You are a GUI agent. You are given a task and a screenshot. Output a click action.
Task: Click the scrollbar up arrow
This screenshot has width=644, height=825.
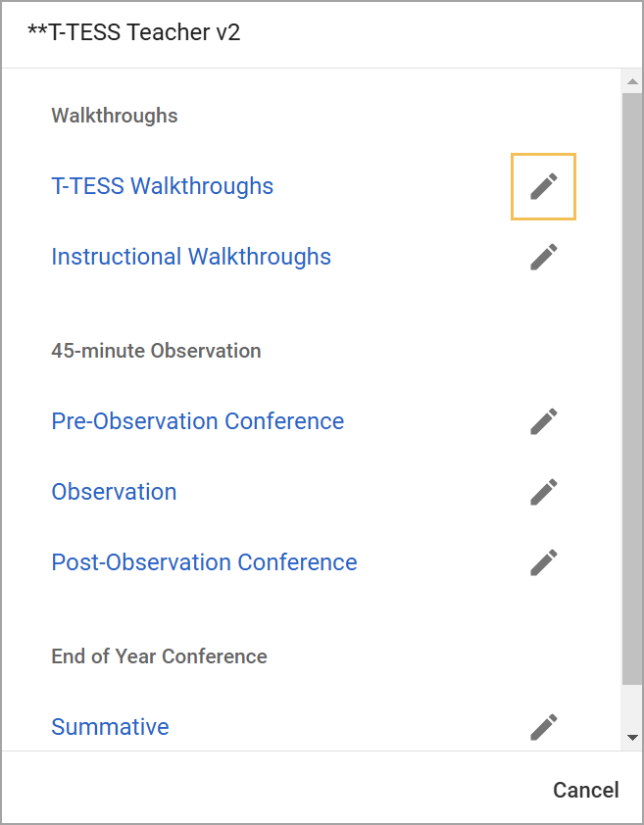(632, 81)
